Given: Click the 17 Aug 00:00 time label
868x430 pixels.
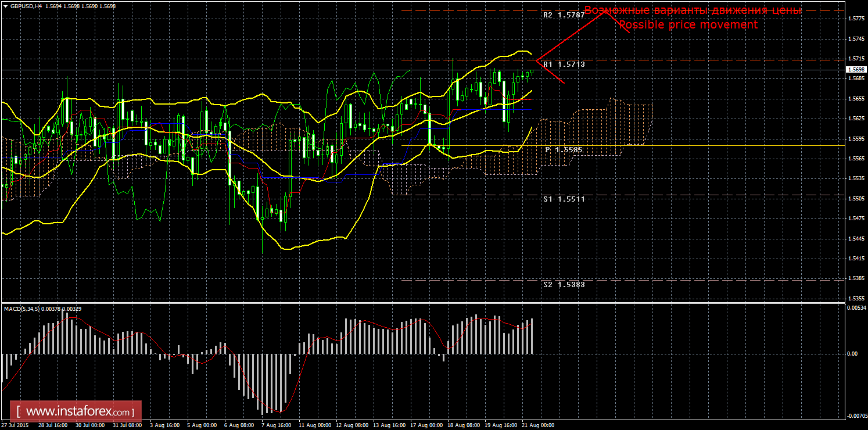Looking at the screenshot, I should 428,425.
